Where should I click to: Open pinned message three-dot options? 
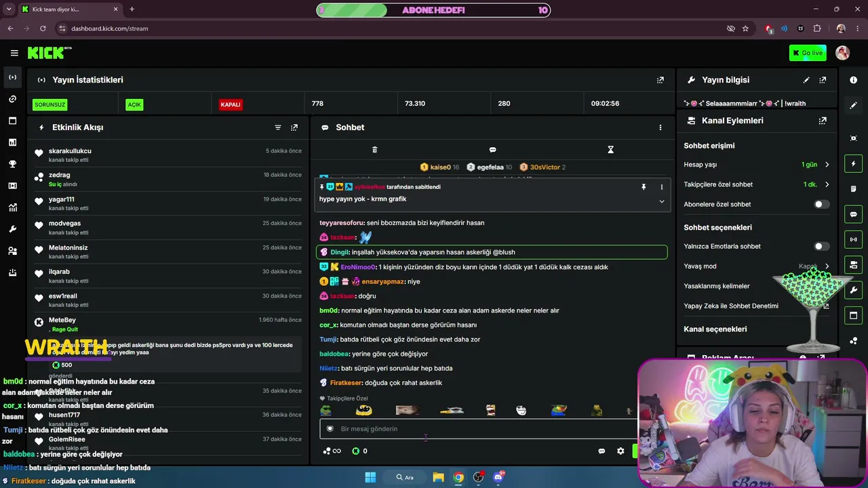(662, 187)
